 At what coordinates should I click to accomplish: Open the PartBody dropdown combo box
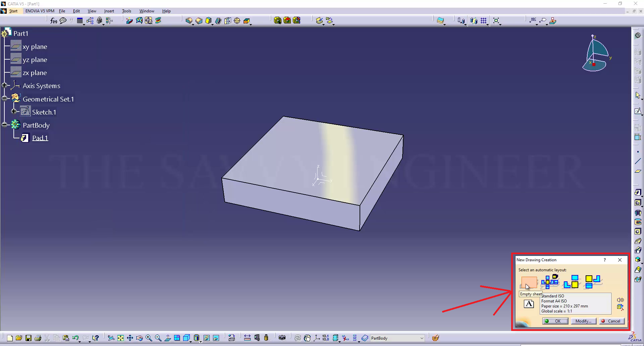pyautogui.click(x=422, y=338)
